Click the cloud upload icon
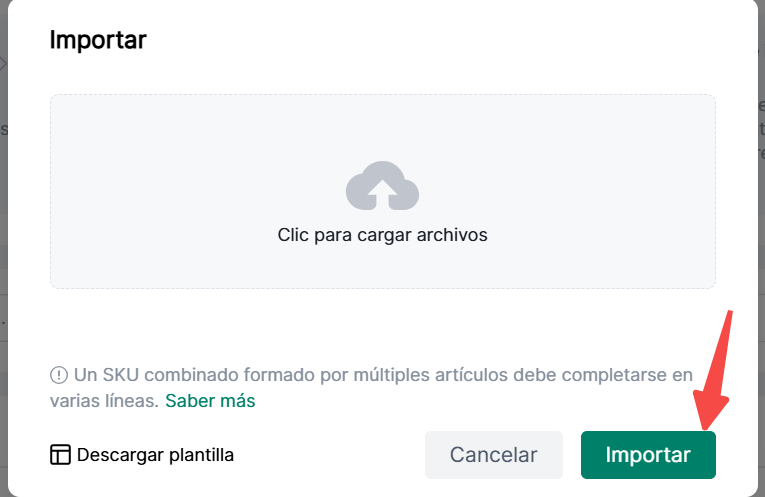Screen dimensions: 765x497 (x=382, y=186)
